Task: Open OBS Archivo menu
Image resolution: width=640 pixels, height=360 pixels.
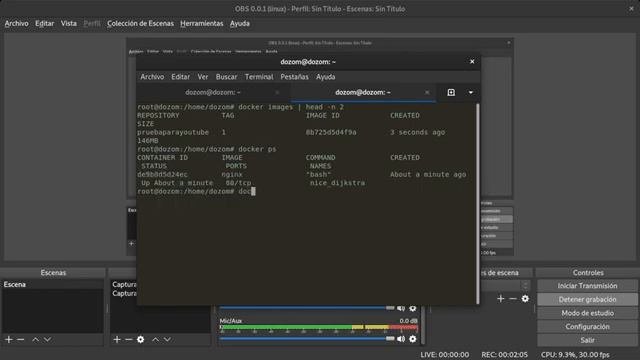Action: click(x=16, y=24)
